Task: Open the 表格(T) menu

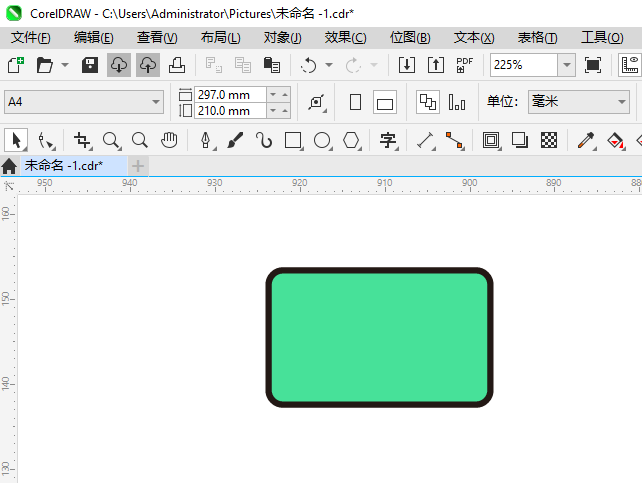Action: (538, 38)
